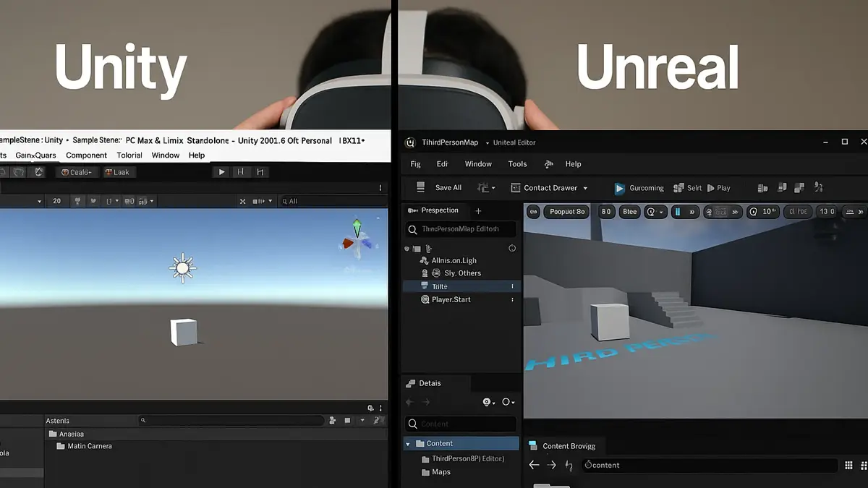Open the Tools menu in Unreal Editor
The height and width of the screenshot is (488, 868).
click(517, 164)
